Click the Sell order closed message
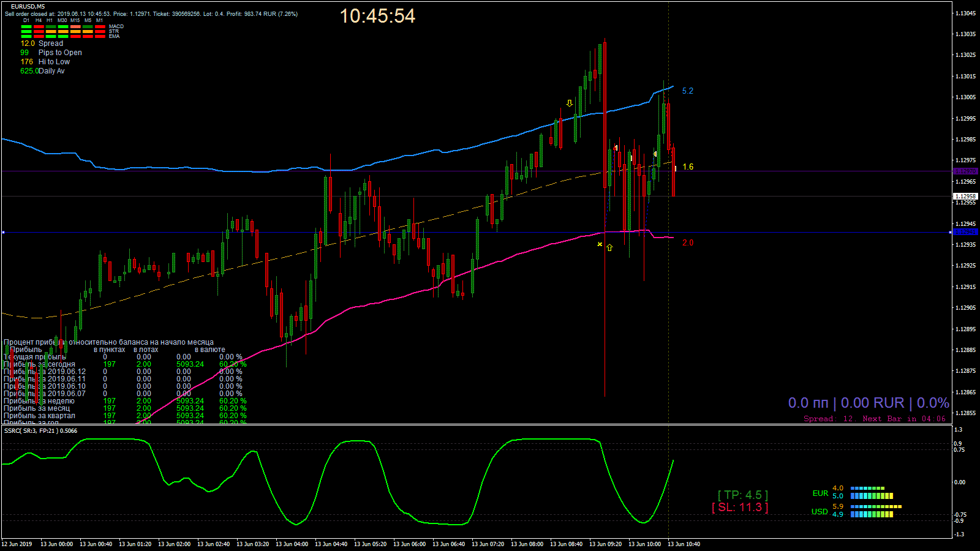Screen dimensions: 980x551 coord(151,14)
